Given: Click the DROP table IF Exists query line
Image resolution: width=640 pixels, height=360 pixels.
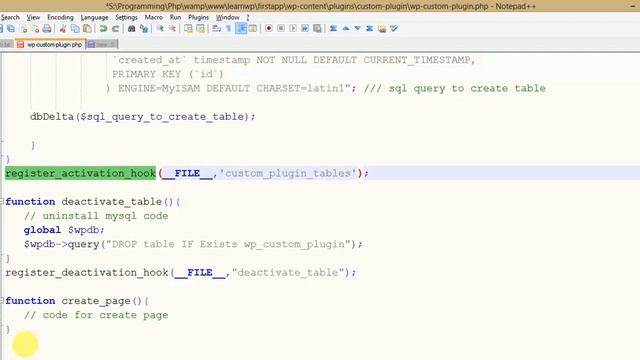Looking at the screenshot, I should (193, 244).
